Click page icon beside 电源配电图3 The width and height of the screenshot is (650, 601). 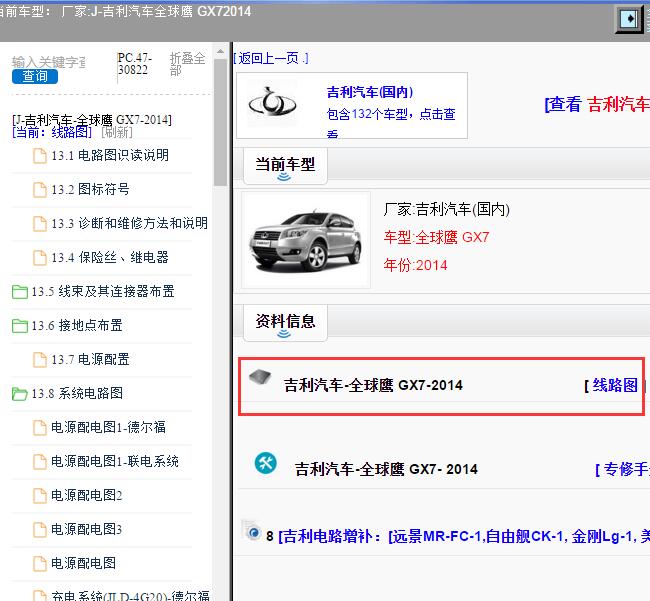point(40,530)
